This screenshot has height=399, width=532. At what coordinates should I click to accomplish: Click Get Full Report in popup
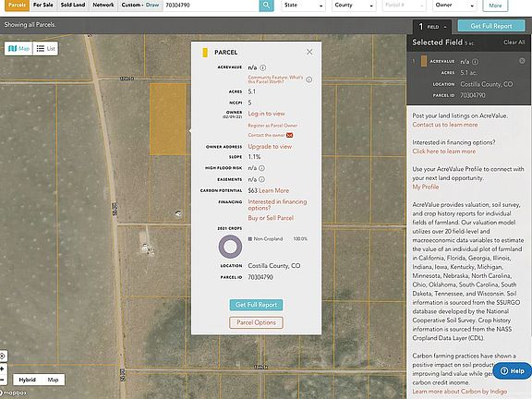tap(256, 305)
